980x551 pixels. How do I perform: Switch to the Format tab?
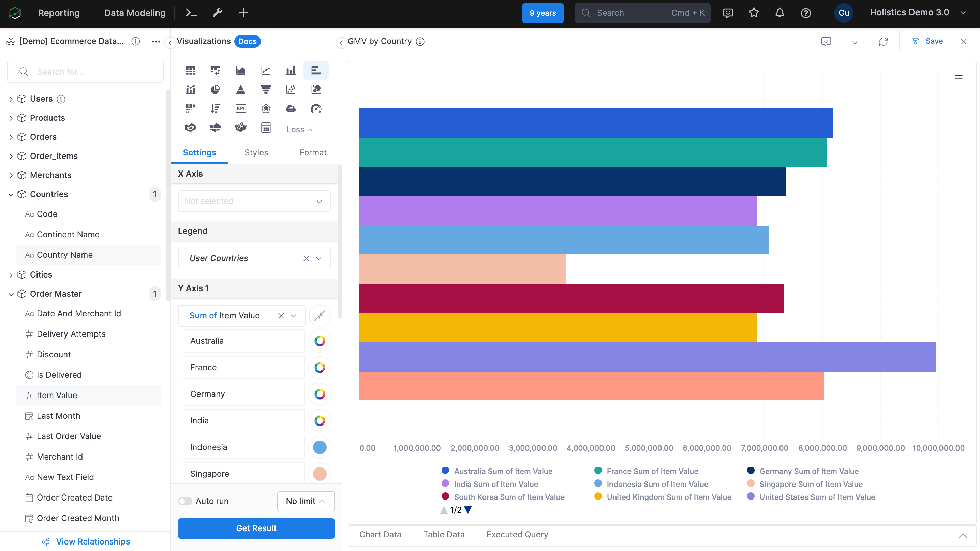313,152
